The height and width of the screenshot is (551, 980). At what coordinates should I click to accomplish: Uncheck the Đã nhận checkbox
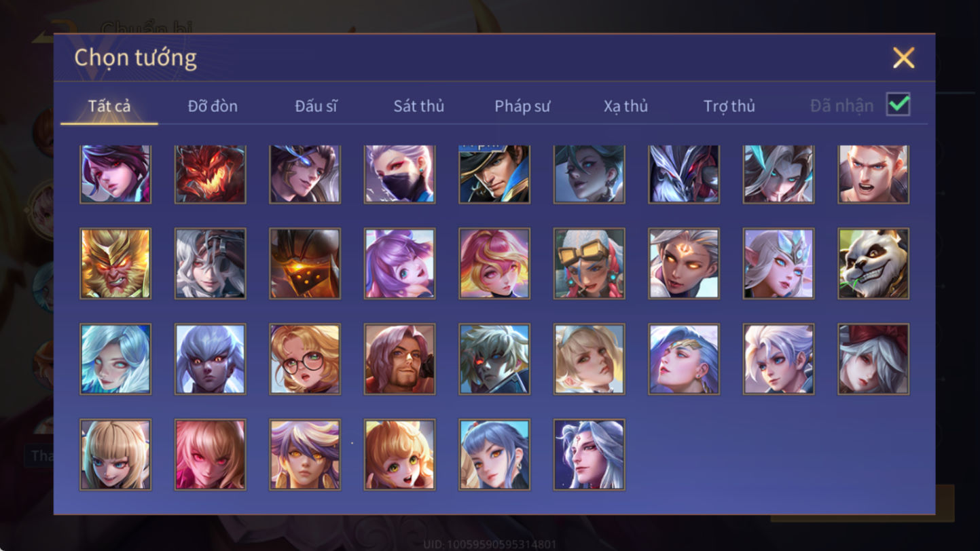pos(899,104)
